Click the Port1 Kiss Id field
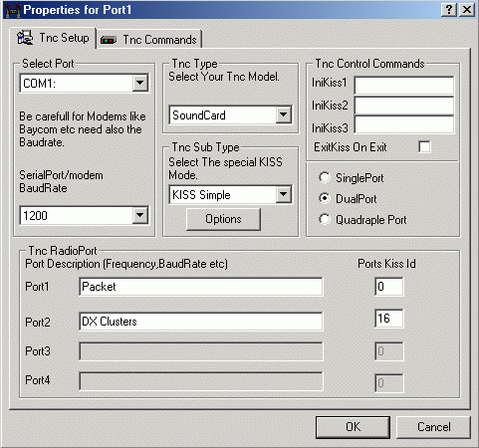479x448 pixels. point(389,287)
